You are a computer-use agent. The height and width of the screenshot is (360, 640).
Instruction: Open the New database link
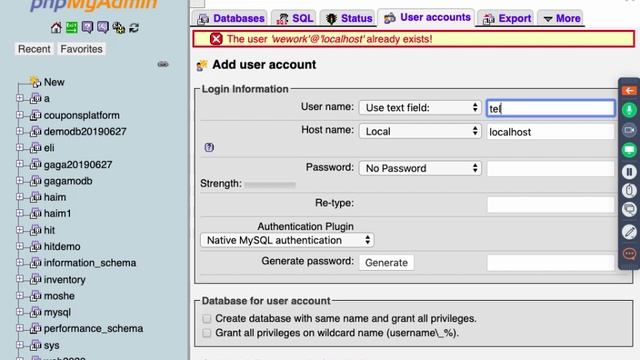(x=54, y=82)
